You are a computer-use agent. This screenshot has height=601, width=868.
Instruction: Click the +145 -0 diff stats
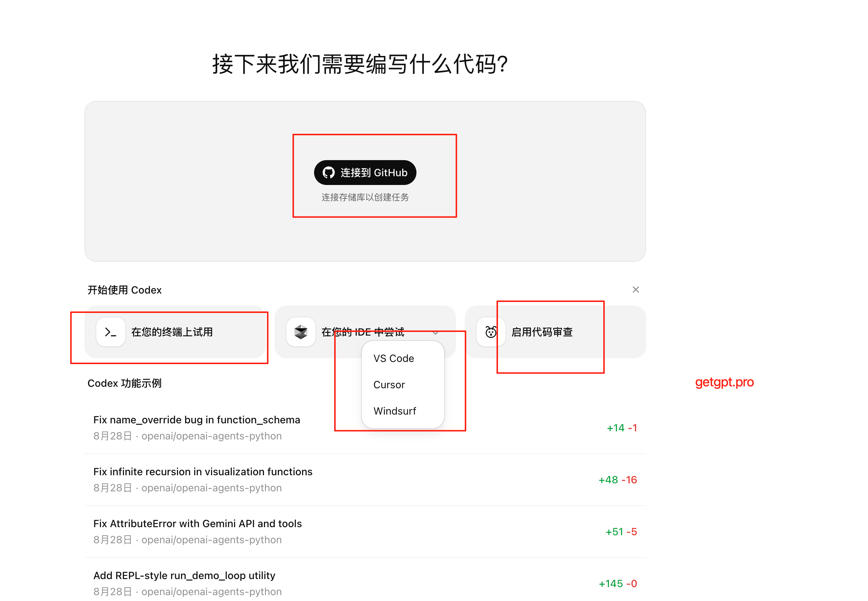coord(618,584)
